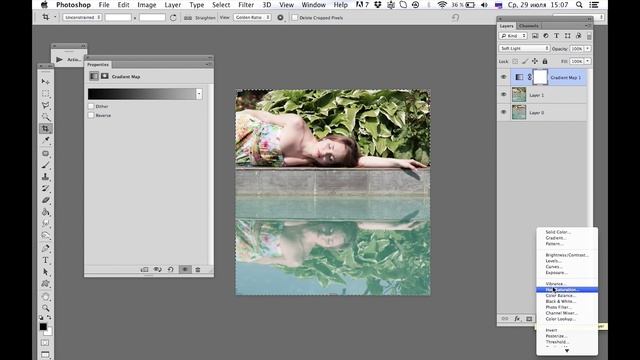This screenshot has width=640, height=360.
Task: Click add layer mask icon
Action: pyautogui.click(x=529, y=319)
